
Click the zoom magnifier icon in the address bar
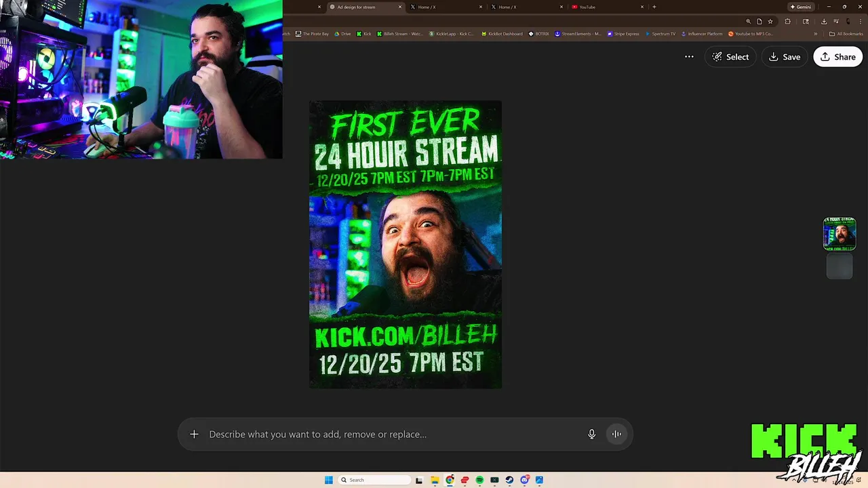click(749, 22)
